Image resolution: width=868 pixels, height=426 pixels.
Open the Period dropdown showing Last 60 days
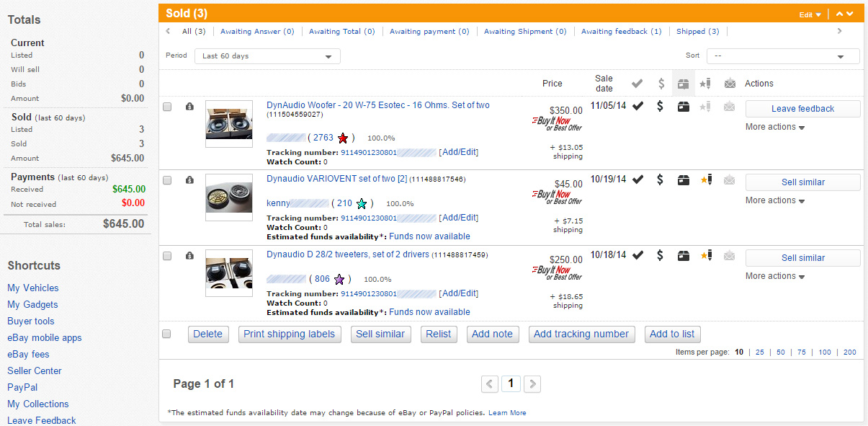click(x=267, y=56)
